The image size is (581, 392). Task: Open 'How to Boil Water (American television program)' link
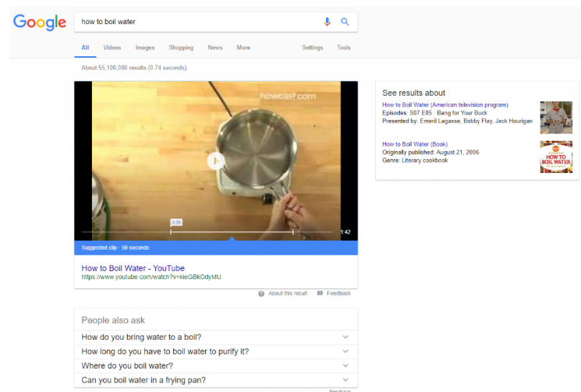(445, 104)
